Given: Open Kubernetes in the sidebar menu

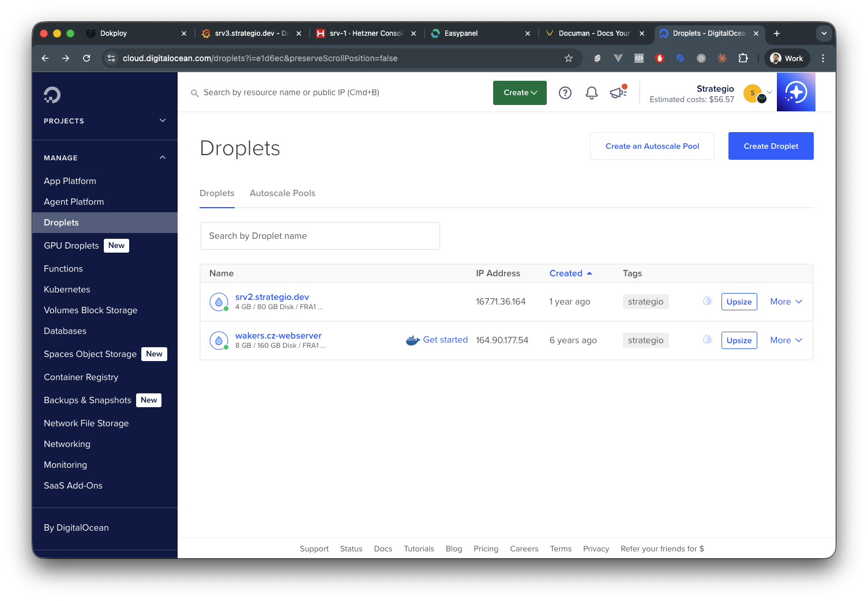Looking at the screenshot, I should click(x=67, y=290).
